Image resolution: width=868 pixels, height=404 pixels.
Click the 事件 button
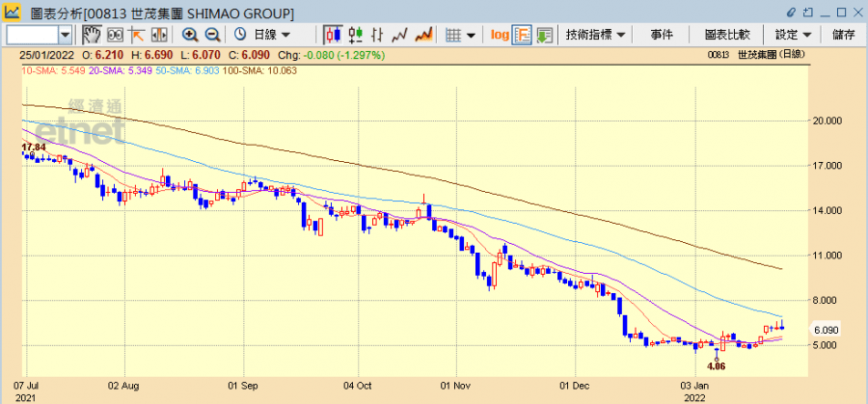point(662,35)
